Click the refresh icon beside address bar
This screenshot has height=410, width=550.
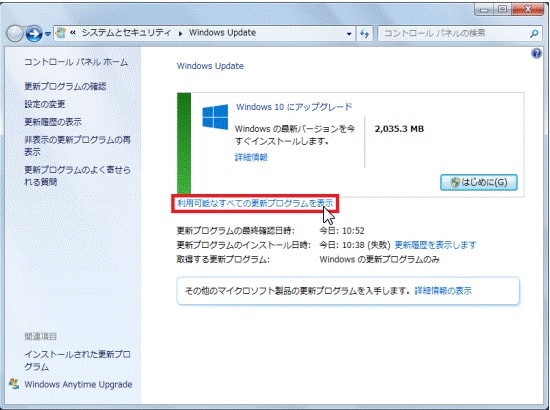364,34
